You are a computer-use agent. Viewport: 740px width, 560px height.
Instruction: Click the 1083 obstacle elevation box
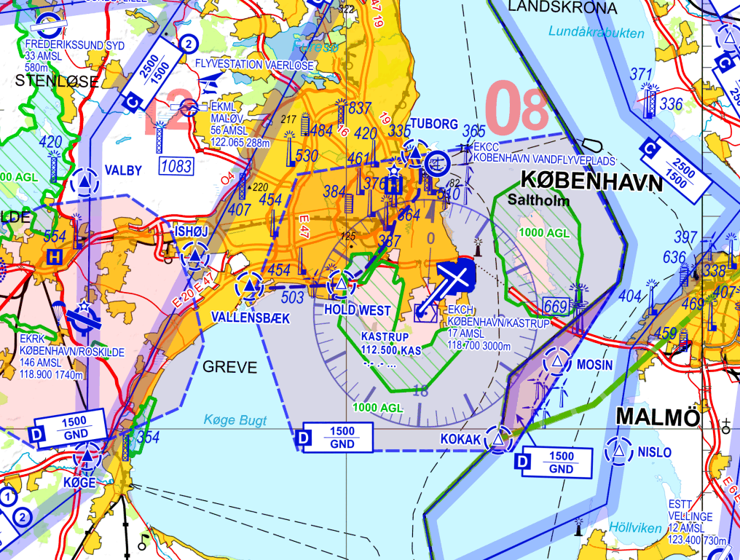pyautogui.click(x=176, y=166)
